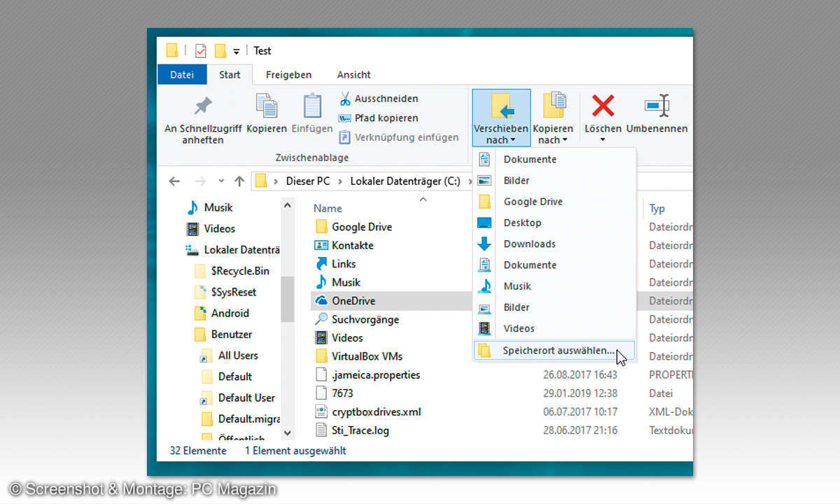Viewport: 840px width, 504px height.
Task: Click the Forward navigation arrow
Action: tap(200, 181)
